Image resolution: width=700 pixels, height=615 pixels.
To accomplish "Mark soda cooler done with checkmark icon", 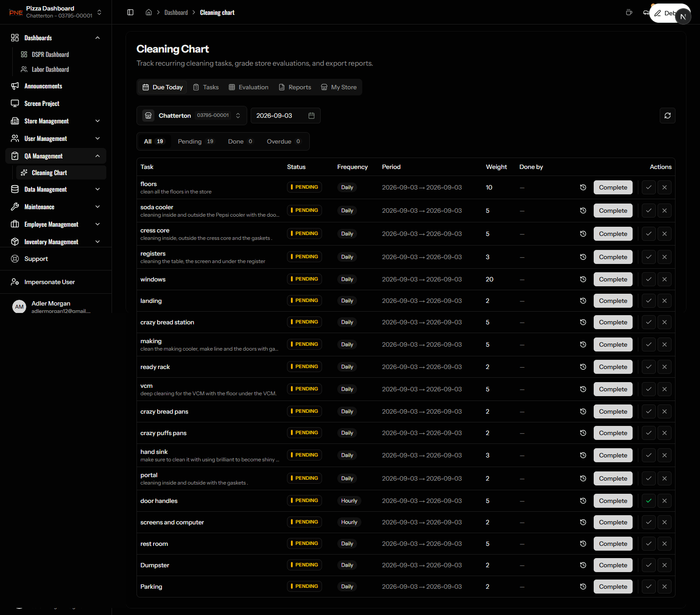I will [x=649, y=211].
